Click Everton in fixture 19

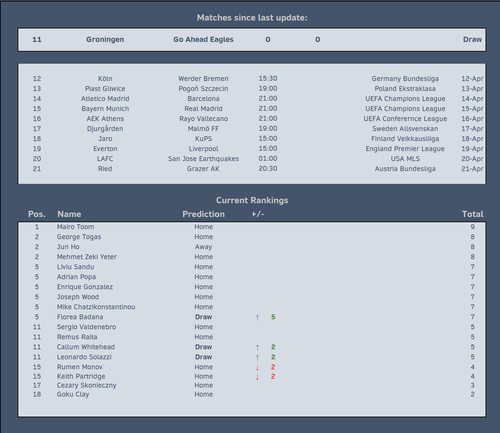click(x=105, y=149)
